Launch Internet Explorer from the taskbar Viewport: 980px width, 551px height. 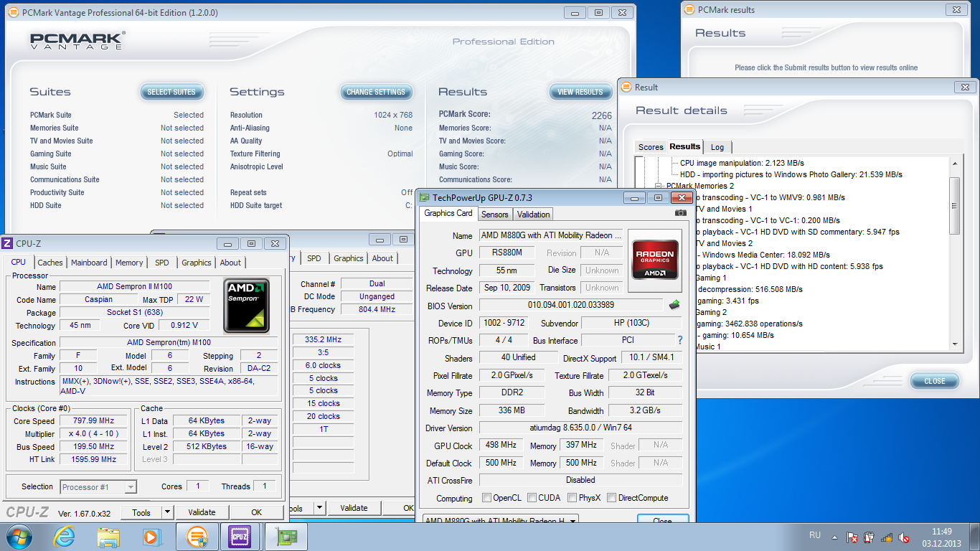(x=63, y=536)
